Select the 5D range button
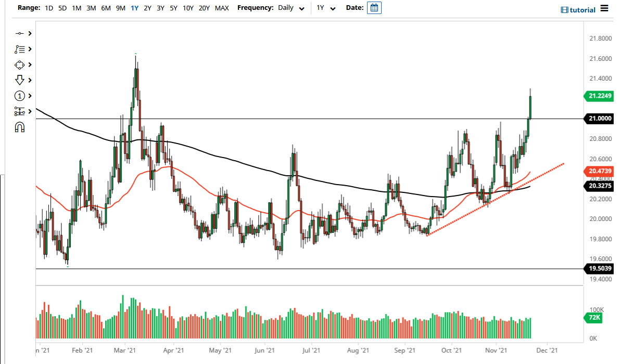This screenshot has height=364, width=619. point(61,8)
